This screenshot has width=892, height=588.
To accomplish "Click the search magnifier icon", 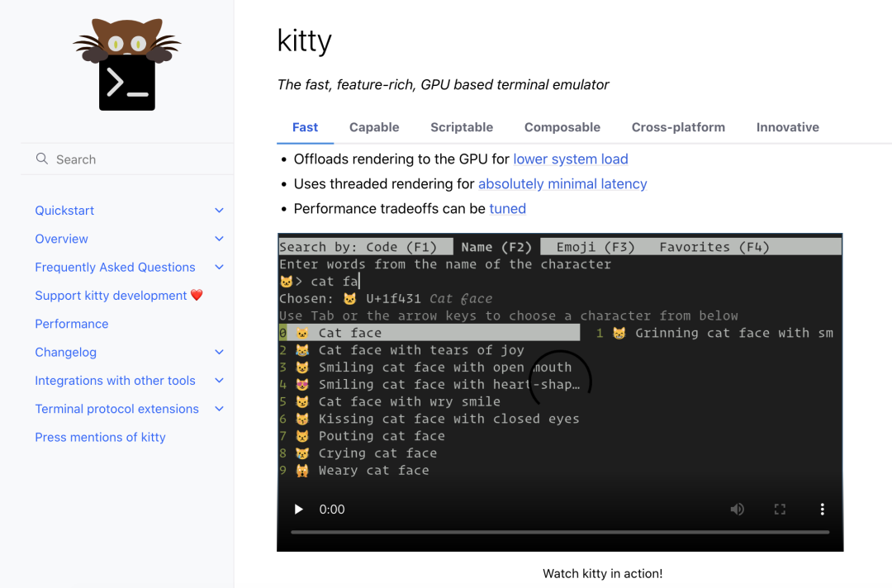I will point(41,159).
